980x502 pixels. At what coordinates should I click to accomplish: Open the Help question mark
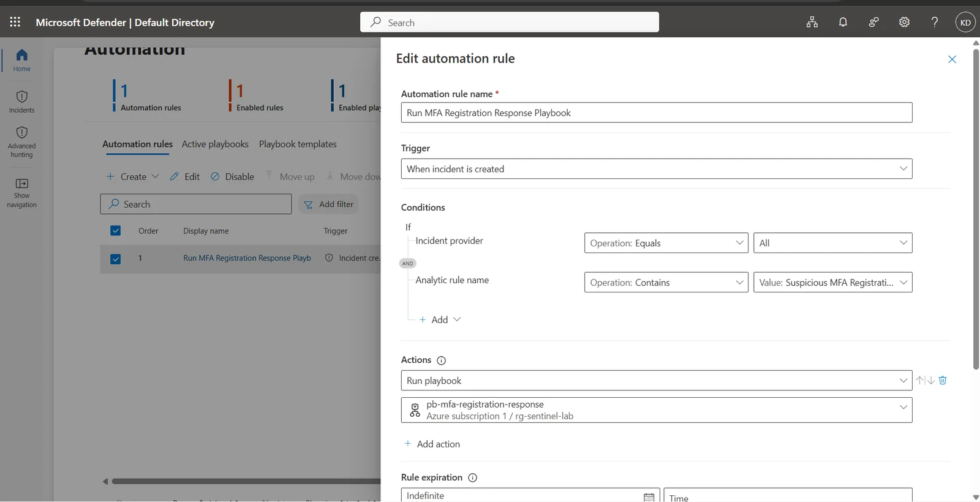[x=935, y=22]
